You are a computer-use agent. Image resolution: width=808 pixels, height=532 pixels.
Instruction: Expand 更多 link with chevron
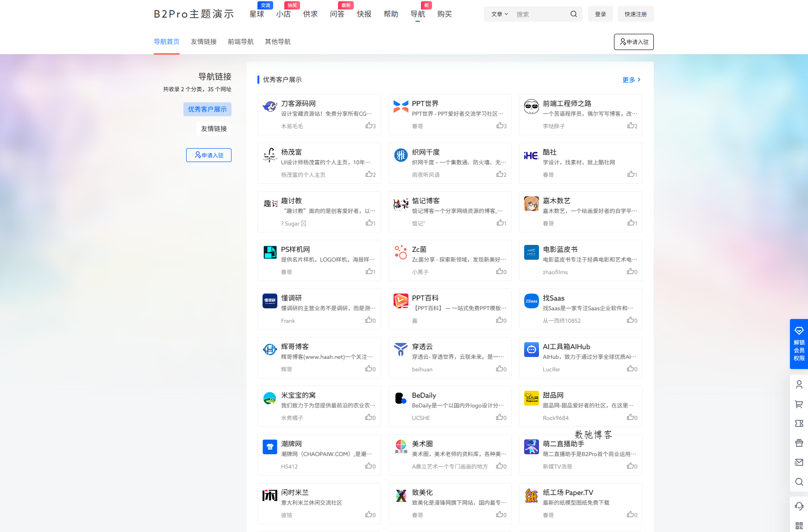(632, 80)
